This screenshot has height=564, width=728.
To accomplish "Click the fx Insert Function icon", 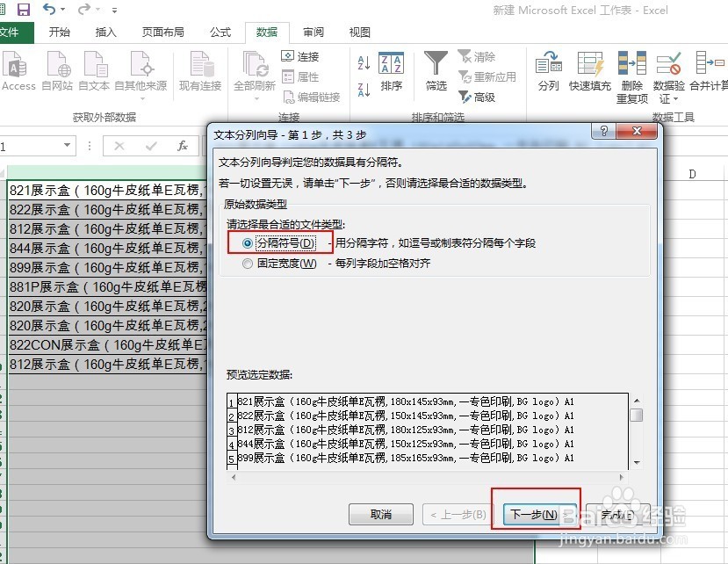I will pos(183,147).
